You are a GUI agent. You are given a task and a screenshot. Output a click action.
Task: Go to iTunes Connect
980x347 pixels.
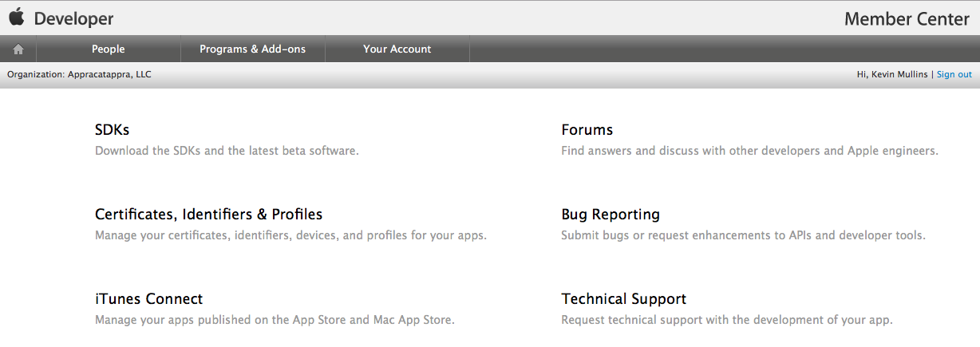tap(148, 299)
